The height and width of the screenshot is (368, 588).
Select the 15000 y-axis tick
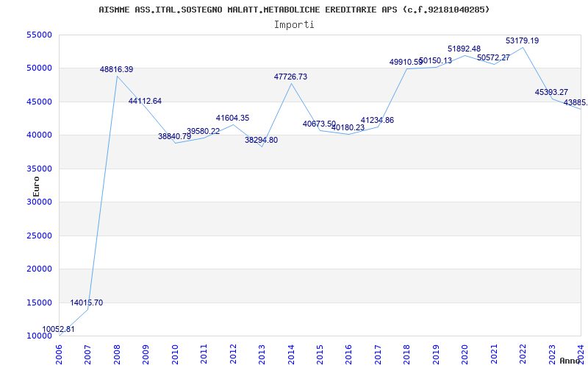[x=39, y=302]
